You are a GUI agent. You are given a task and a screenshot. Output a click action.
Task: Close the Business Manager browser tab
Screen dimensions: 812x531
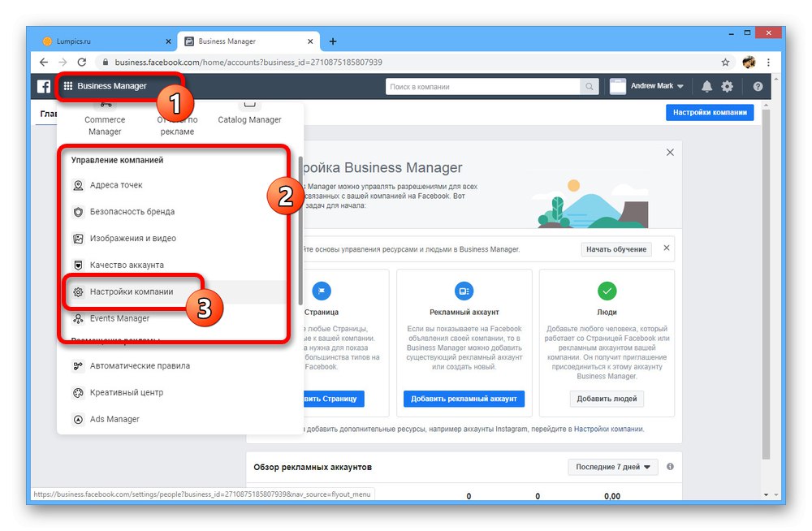[x=310, y=41]
